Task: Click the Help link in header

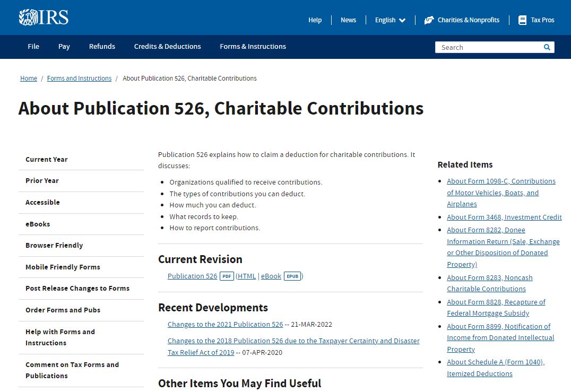Action: coord(315,20)
